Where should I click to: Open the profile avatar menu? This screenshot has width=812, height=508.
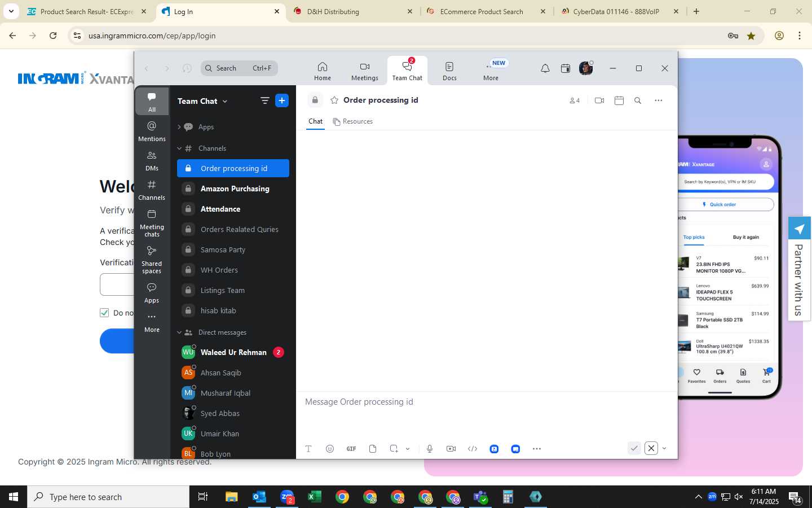tap(586, 68)
